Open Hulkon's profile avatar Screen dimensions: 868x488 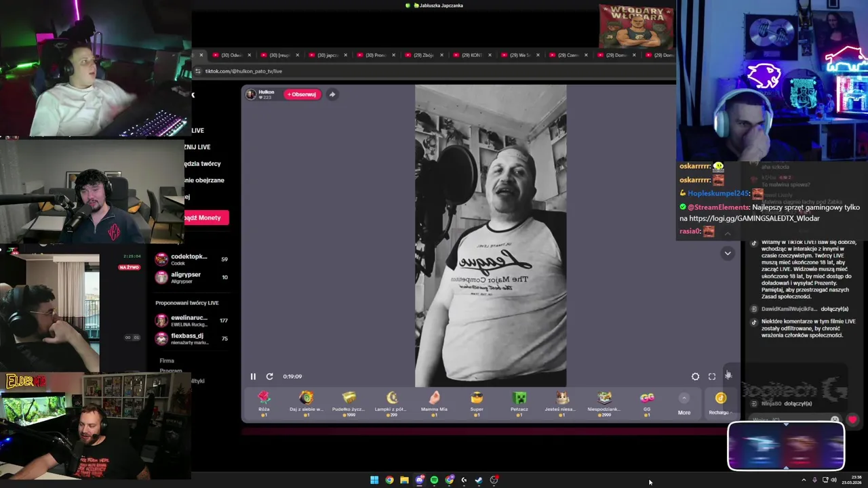251,94
